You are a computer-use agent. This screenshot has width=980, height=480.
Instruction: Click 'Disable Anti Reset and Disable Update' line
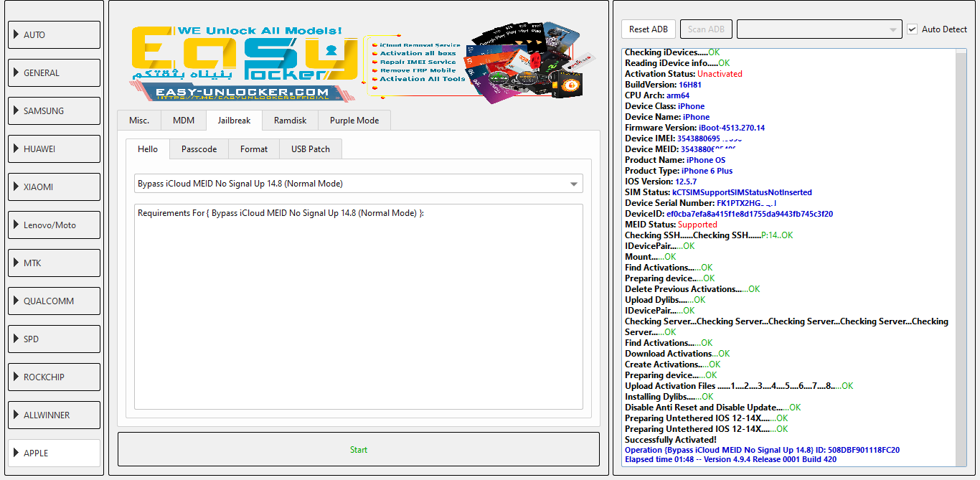click(x=712, y=408)
